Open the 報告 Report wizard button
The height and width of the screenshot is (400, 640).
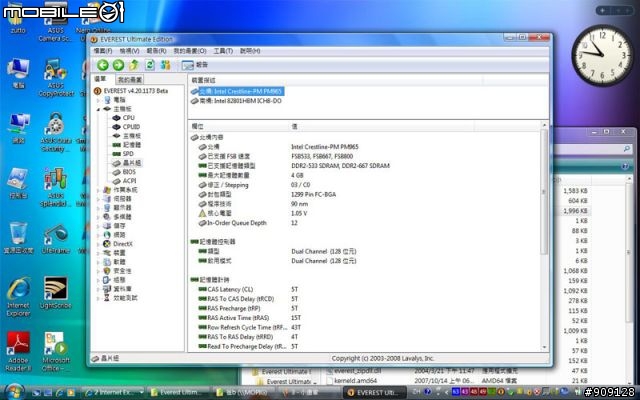click(x=195, y=65)
